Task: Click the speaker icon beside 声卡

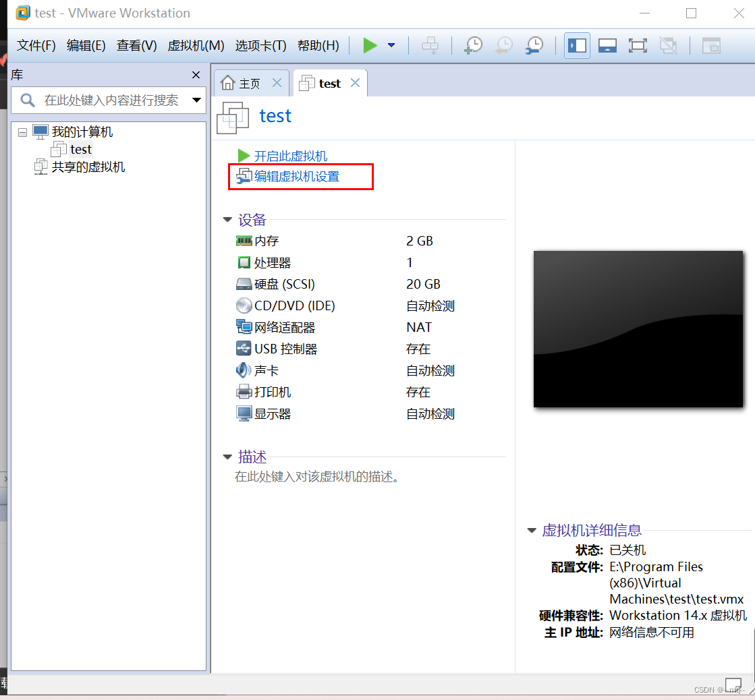Action: (244, 370)
